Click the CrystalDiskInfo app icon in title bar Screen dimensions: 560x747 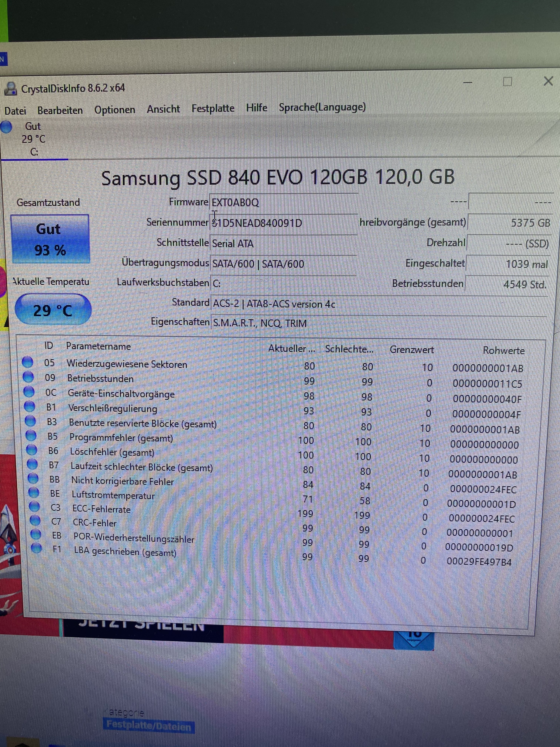[11, 89]
